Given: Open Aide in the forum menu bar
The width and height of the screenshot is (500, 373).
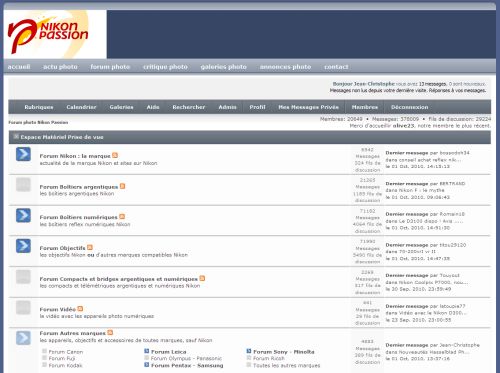Looking at the screenshot, I should coord(153,107).
